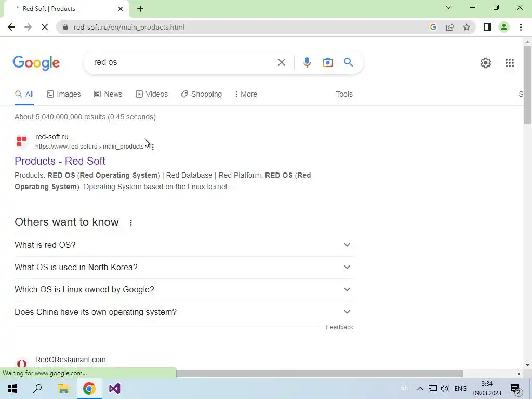Click the forward navigation arrow
The width and height of the screenshot is (532, 399).
28,27
